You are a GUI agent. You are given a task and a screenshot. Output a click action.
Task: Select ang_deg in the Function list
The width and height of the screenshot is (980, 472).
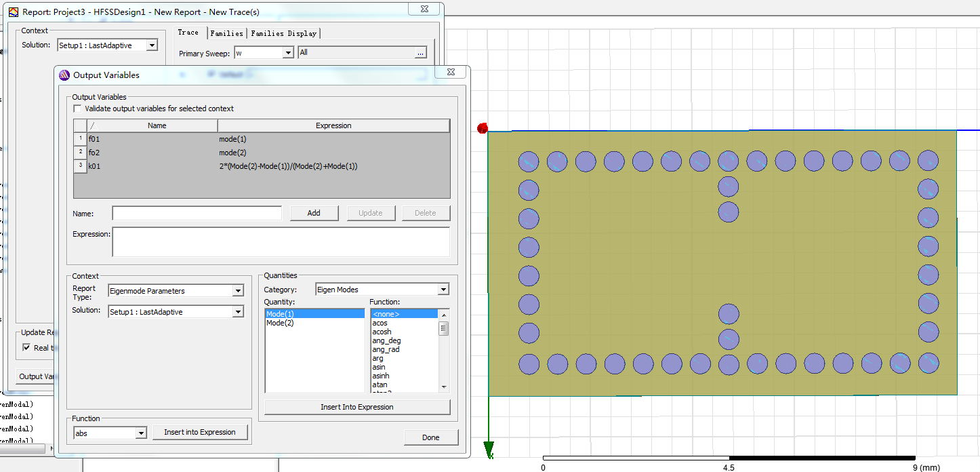pyautogui.click(x=405, y=340)
